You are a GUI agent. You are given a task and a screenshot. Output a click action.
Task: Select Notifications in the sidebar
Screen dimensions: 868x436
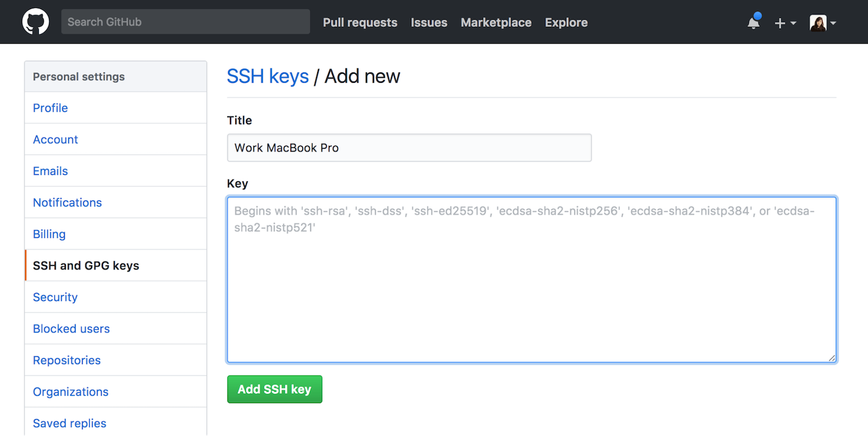[x=67, y=202]
